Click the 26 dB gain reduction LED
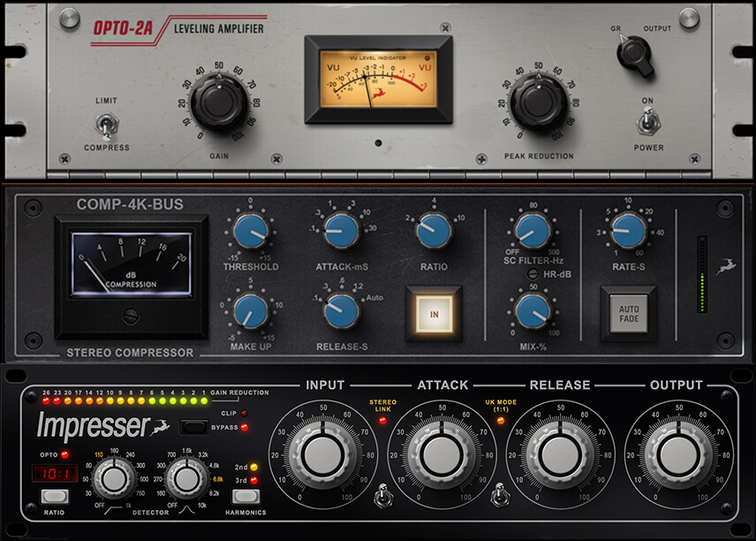Viewport: 756px width, 541px height. click(x=46, y=401)
